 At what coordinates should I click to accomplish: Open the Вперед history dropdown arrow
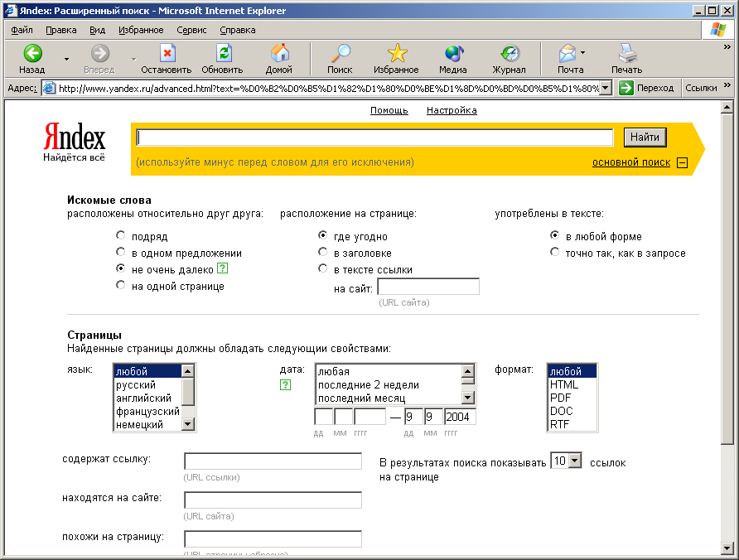point(134,59)
